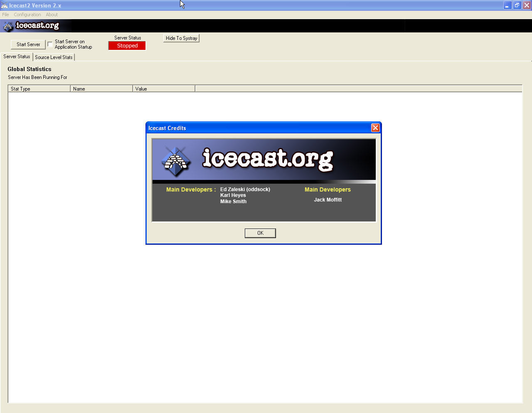Click the red Stopped server status indicator
The width and height of the screenshot is (532, 413).
pyautogui.click(x=127, y=46)
